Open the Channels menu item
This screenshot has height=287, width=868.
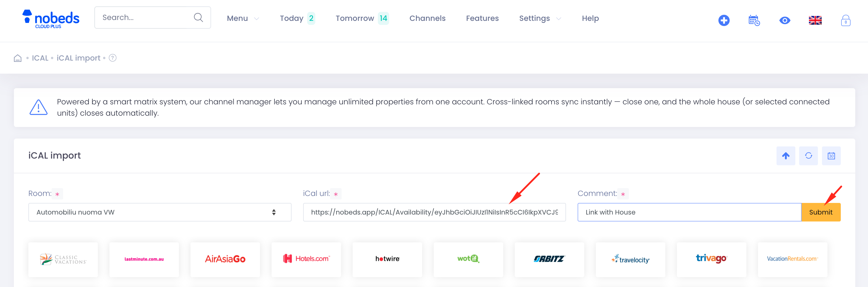coord(427,18)
